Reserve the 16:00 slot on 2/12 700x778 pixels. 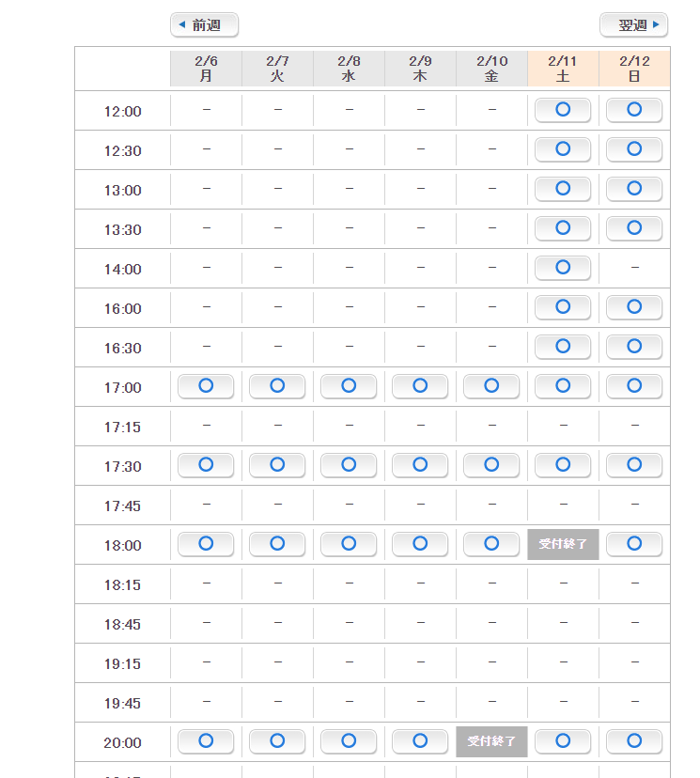pyautogui.click(x=634, y=307)
